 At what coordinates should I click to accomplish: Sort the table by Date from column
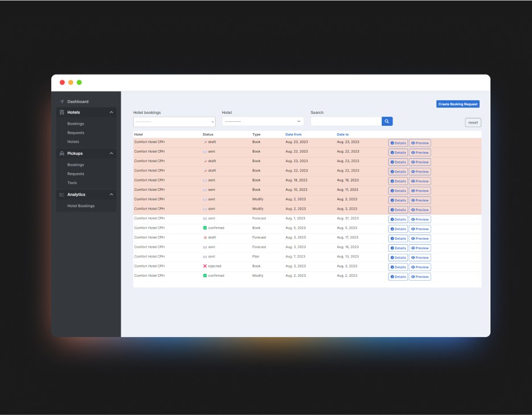click(294, 134)
